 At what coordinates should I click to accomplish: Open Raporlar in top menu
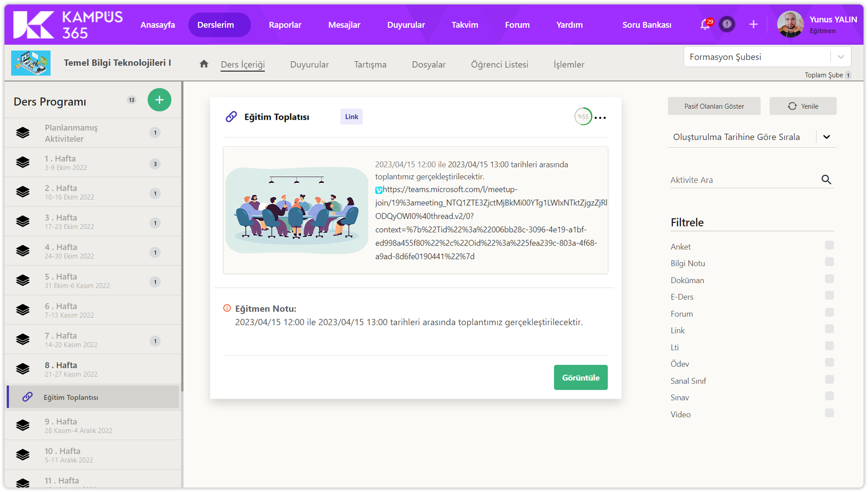tap(285, 25)
